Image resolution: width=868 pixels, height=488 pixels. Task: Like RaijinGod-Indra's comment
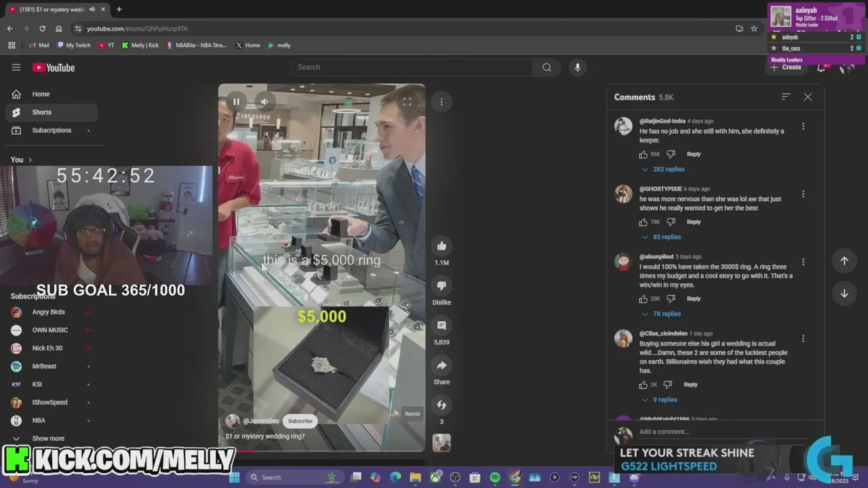click(x=644, y=155)
